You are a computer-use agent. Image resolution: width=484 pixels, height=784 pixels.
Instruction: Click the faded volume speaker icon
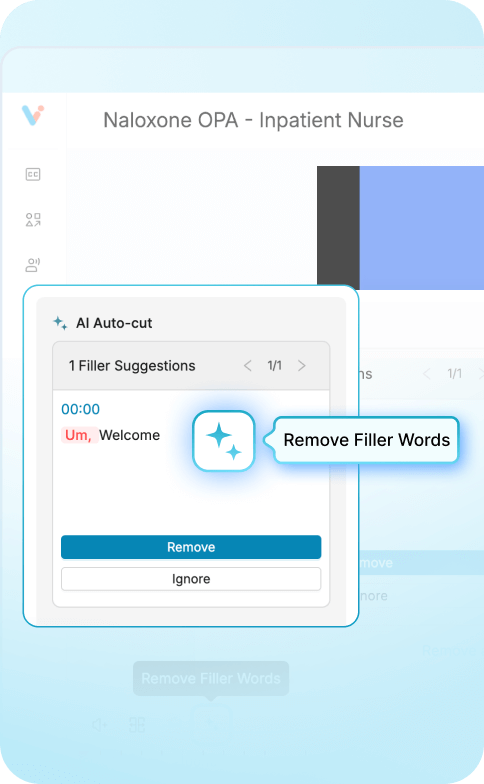[99, 724]
